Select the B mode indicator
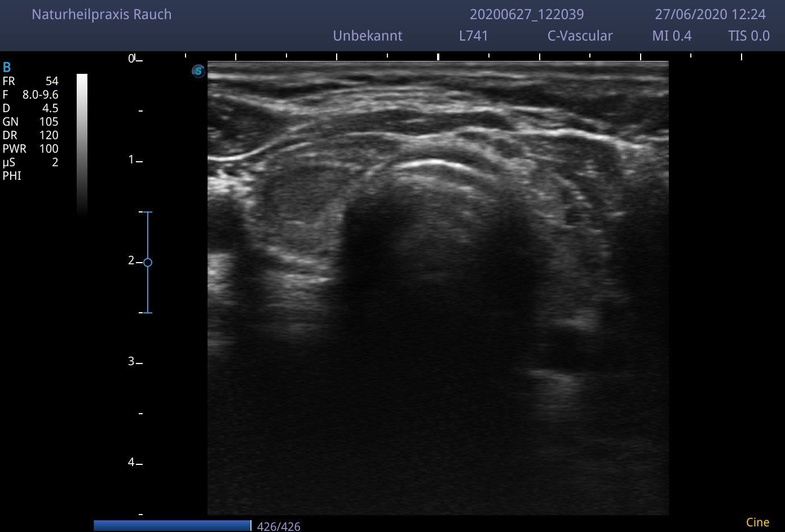Image resolution: width=785 pixels, height=532 pixels. pos(7,68)
